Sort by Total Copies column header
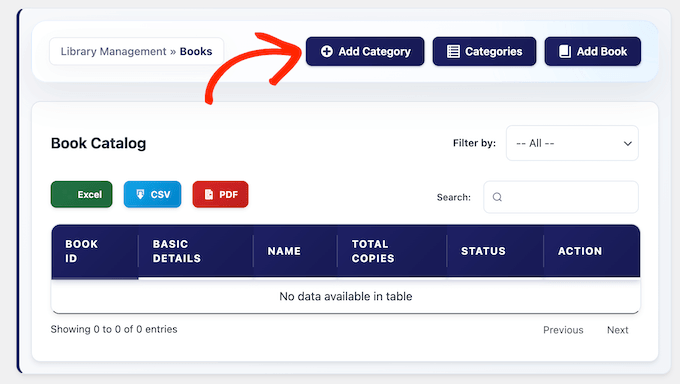Viewport: 680px width, 384px height. click(392, 251)
